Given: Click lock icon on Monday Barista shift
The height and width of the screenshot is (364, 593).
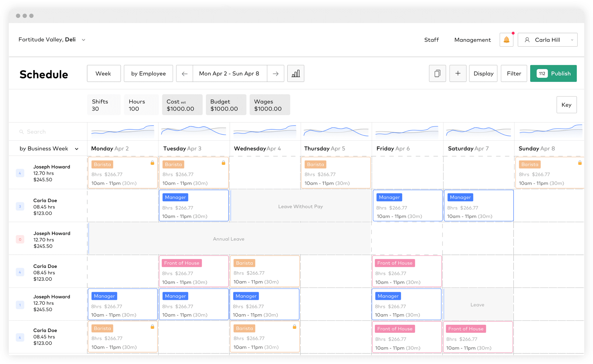Looking at the screenshot, I should pos(152,163).
